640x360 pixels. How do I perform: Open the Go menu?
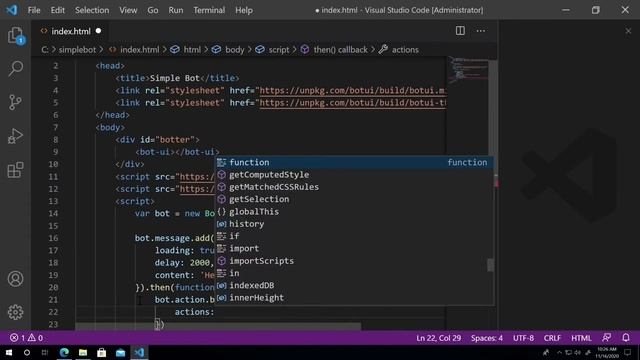point(153,10)
